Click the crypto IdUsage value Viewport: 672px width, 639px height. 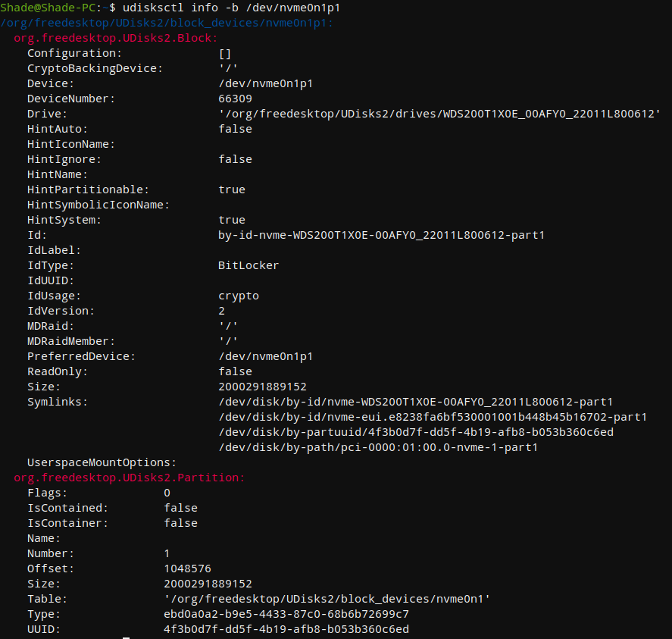tap(236, 295)
